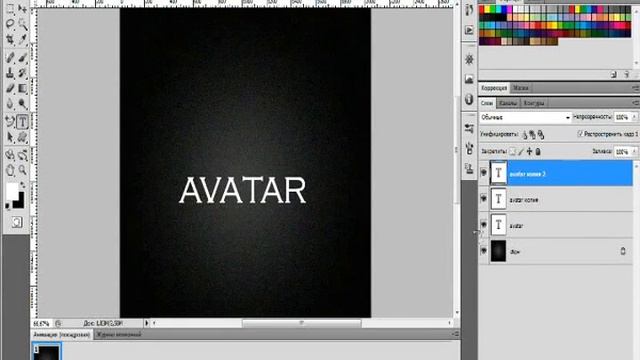Open the blend mode dropdown Обычные
The width and height of the screenshot is (640, 360).
point(525,118)
